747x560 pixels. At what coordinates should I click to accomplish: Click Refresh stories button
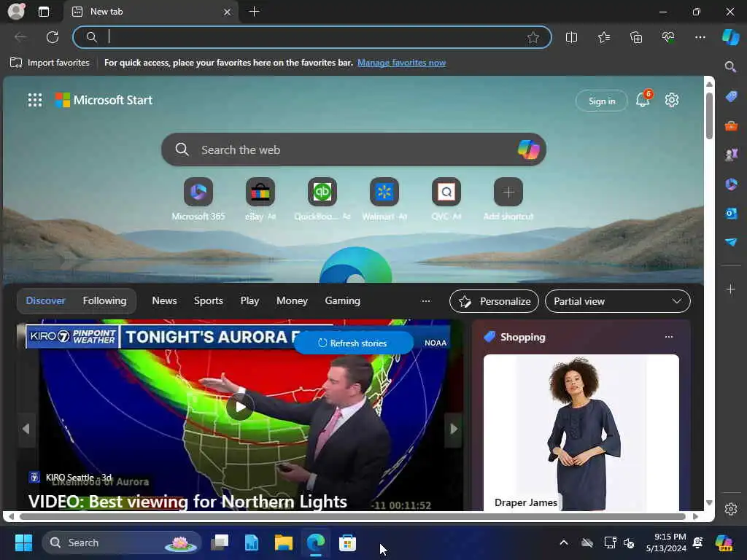pos(353,343)
